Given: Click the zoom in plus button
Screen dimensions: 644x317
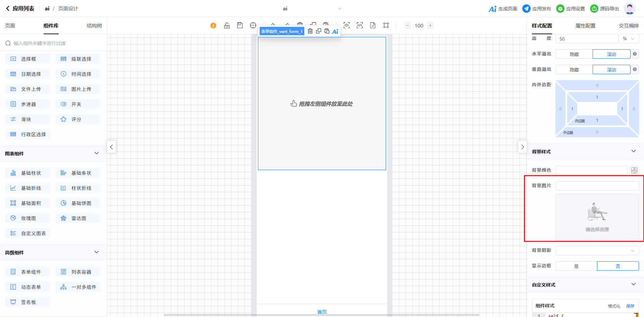Looking at the screenshot, I should (430, 25).
